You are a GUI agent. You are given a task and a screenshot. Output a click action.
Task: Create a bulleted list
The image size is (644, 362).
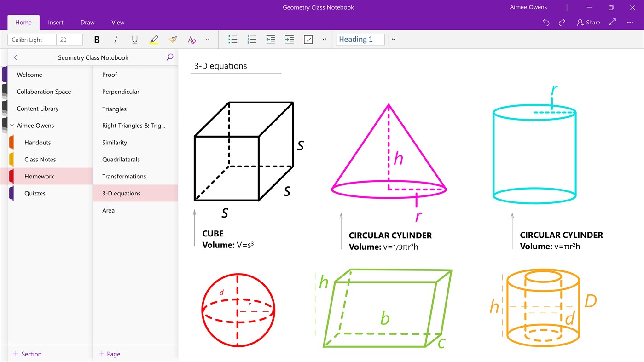coord(232,40)
